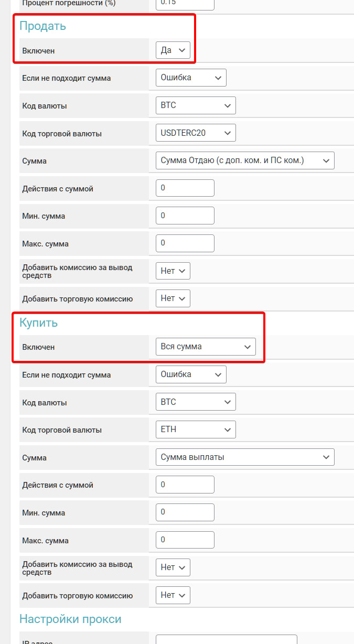The width and height of the screenshot is (354, 644).
Task: Open the 'Ошибка' dropdown in the Купить section
Action: (191, 374)
